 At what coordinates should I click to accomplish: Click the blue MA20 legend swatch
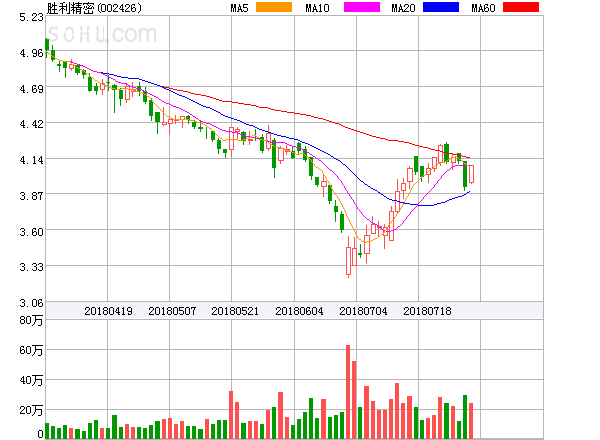coord(441,7)
